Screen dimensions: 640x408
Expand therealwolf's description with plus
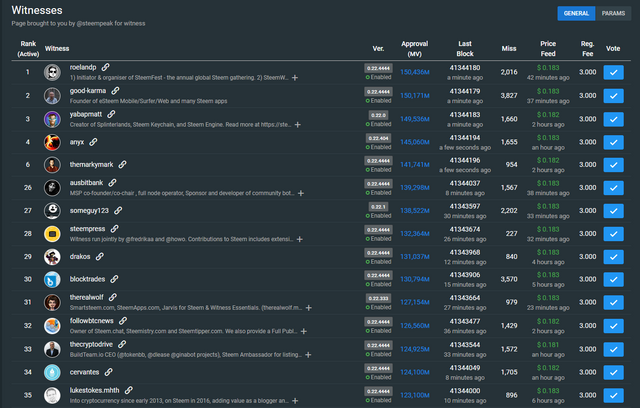click(309, 308)
